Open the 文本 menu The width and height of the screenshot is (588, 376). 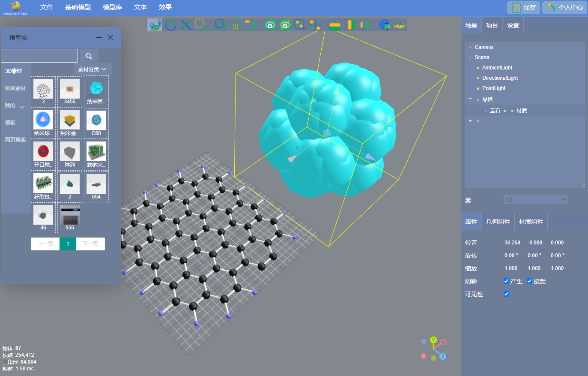pos(140,7)
